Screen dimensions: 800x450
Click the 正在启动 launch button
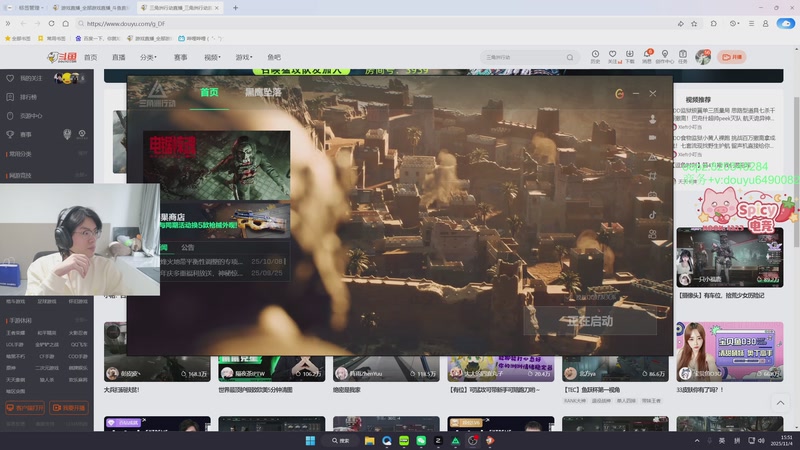(x=590, y=321)
